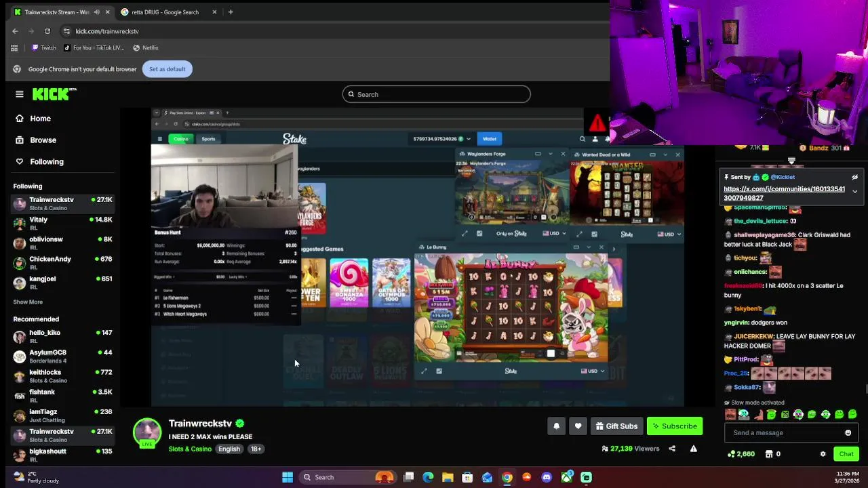Image resolution: width=868 pixels, height=488 pixels.
Task: Click the green Subscribe button
Action: point(675,426)
